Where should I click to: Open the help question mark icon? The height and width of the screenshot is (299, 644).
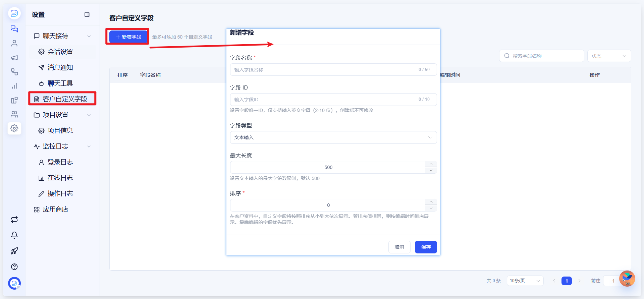click(14, 266)
